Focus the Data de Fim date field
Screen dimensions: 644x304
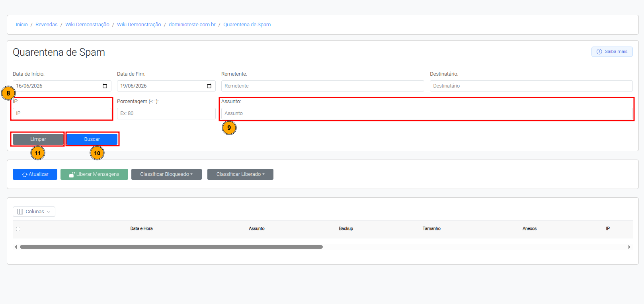coord(166,86)
